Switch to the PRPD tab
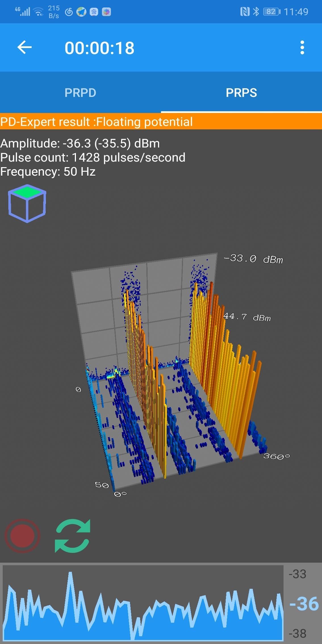Viewport: 322px width, 644px height. pyautogui.click(x=80, y=93)
